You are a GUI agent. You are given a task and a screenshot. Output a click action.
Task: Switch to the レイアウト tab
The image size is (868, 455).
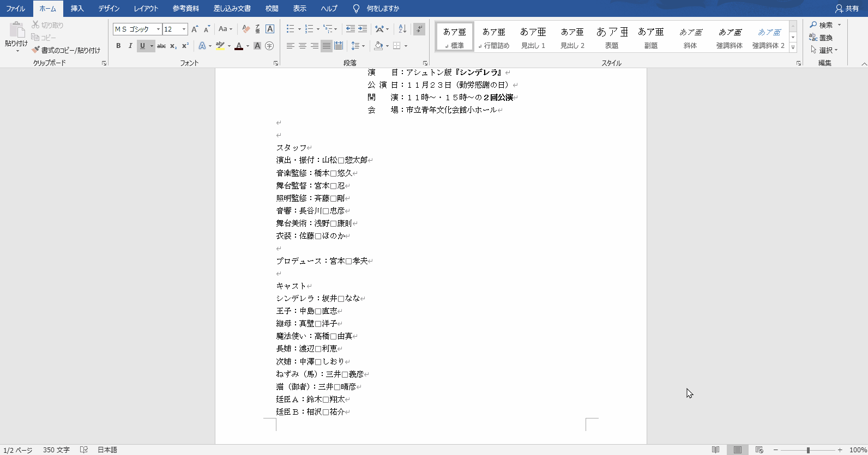(x=146, y=9)
